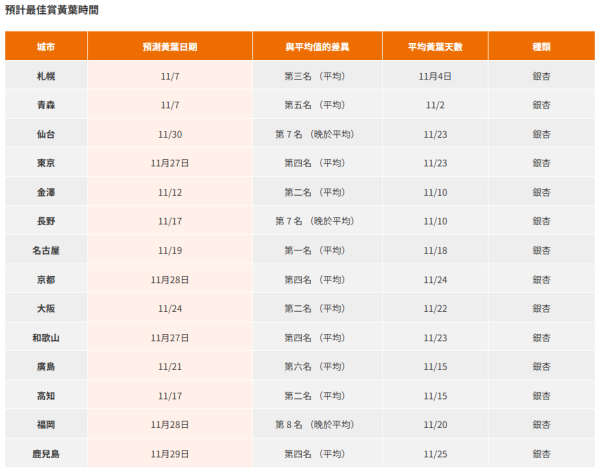This screenshot has height=473, width=600.
Task: Click the 和歌山 city cell
Action: point(46,338)
